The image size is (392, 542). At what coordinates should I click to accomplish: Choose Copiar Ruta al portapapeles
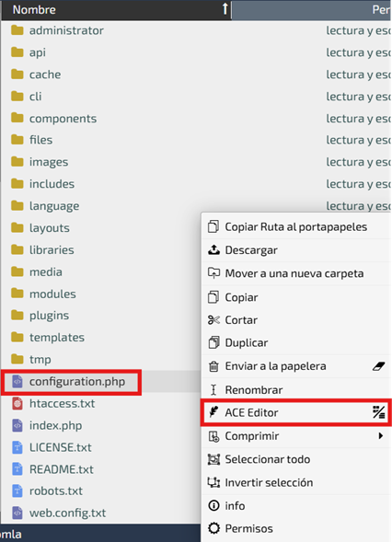tap(296, 226)
